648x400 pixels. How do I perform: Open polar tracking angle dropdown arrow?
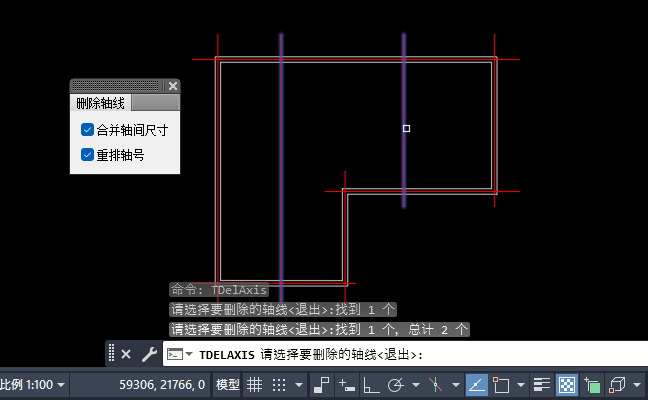click(416, 385)
